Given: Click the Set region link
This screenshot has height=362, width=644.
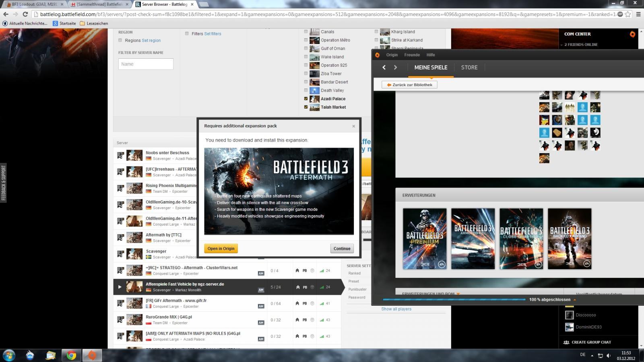Looking at the screenshot, I should tap(151, 41).
